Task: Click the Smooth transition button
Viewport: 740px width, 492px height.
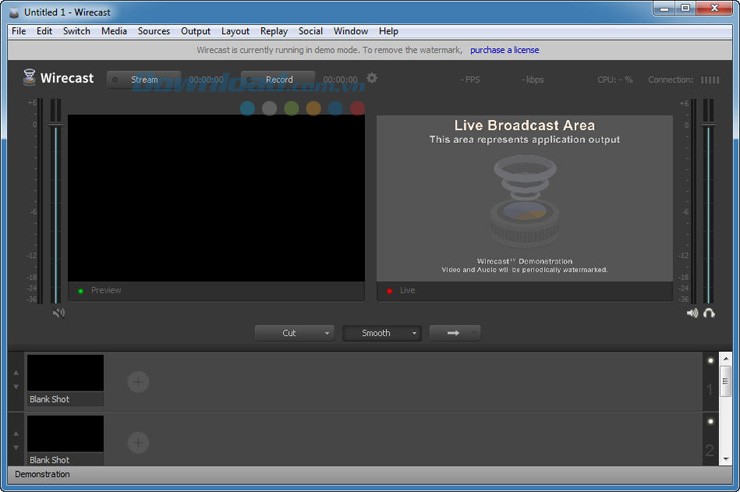Action: 376,333
